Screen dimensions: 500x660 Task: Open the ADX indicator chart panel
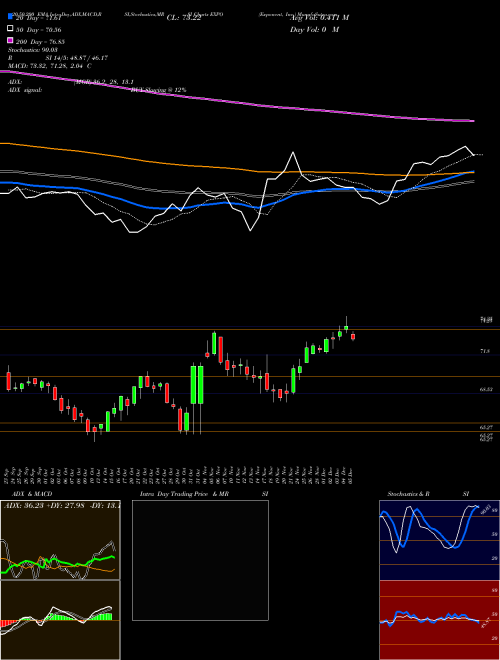point(60,540)
